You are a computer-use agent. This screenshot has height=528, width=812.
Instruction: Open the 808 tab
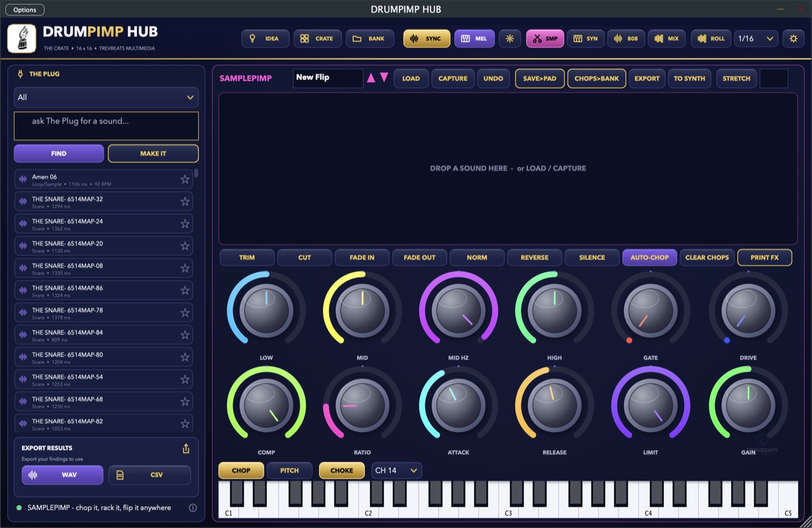pos(626,39)
